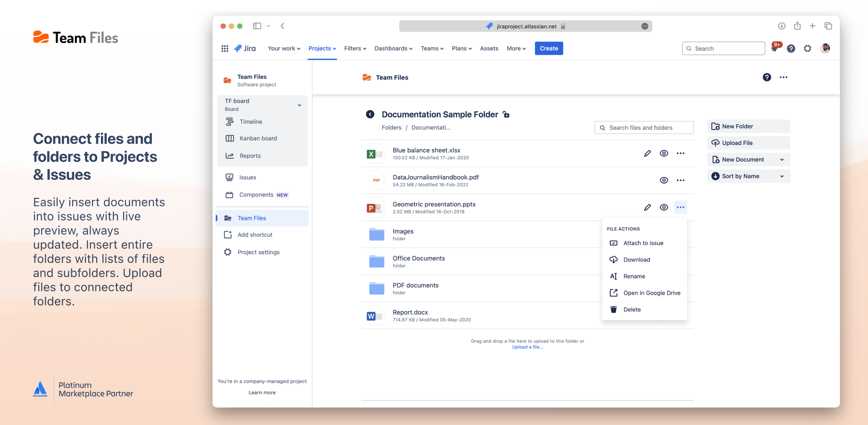Viewport: 868px width, 425px height.
Task: Click the Jira top Search field
Action: pos(723,49)
